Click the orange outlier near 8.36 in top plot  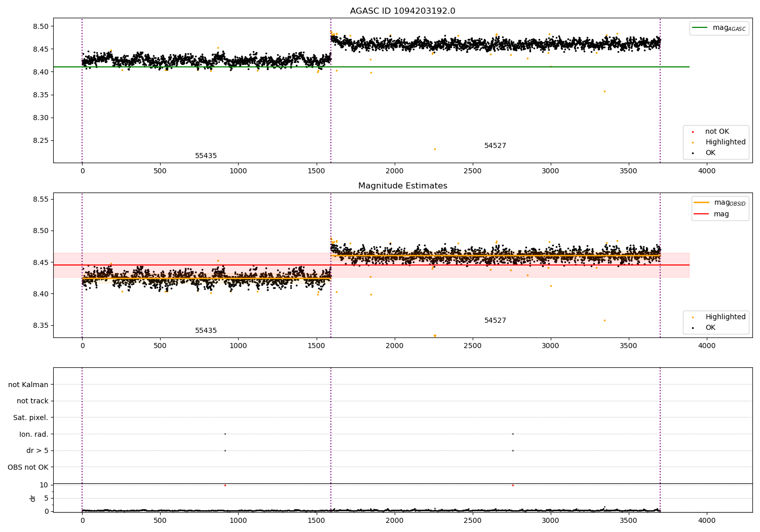(604, 91)
